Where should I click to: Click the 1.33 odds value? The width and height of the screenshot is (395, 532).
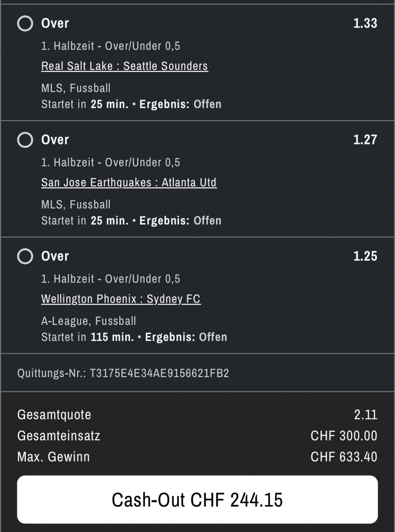tap(365, 23)
